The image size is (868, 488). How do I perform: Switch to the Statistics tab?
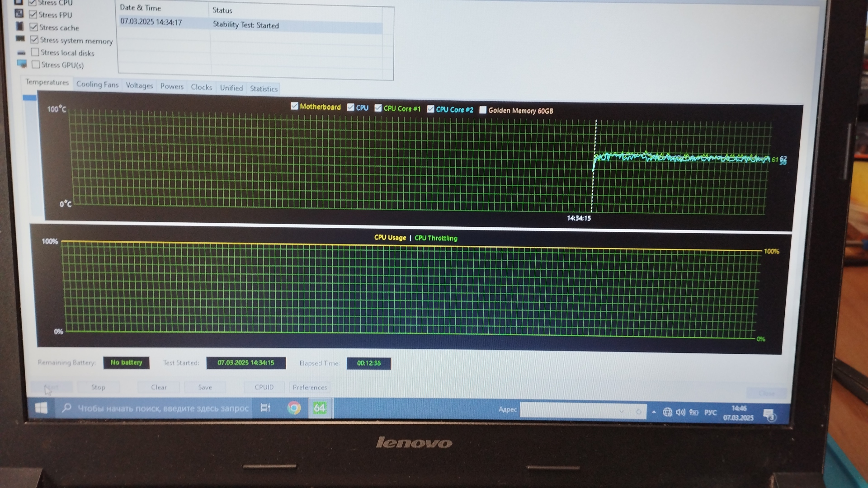click(x=264, y=89)
